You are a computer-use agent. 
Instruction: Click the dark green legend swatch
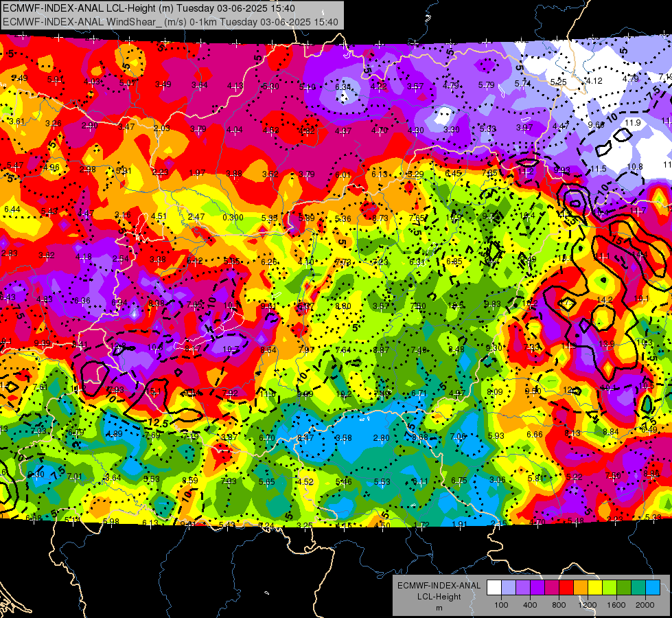(x=624, y=588)
